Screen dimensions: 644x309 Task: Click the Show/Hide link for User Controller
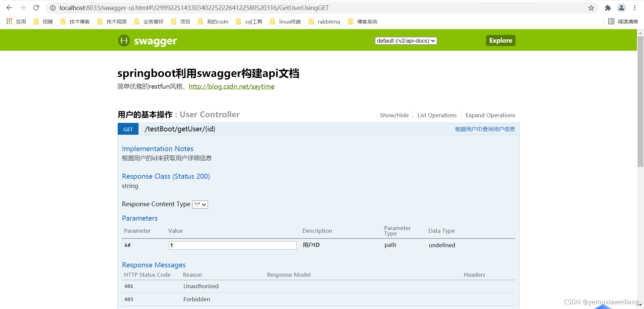[394, 115]
